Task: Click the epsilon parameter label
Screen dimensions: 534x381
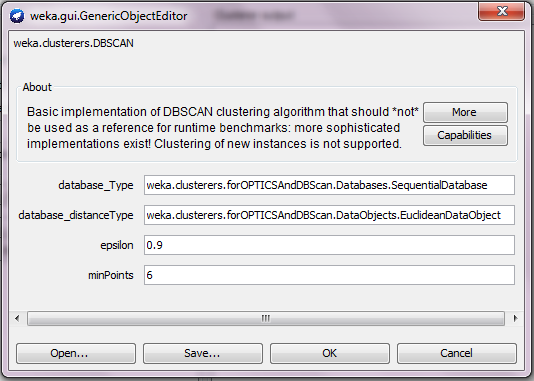Action: (x=116, y=245)
